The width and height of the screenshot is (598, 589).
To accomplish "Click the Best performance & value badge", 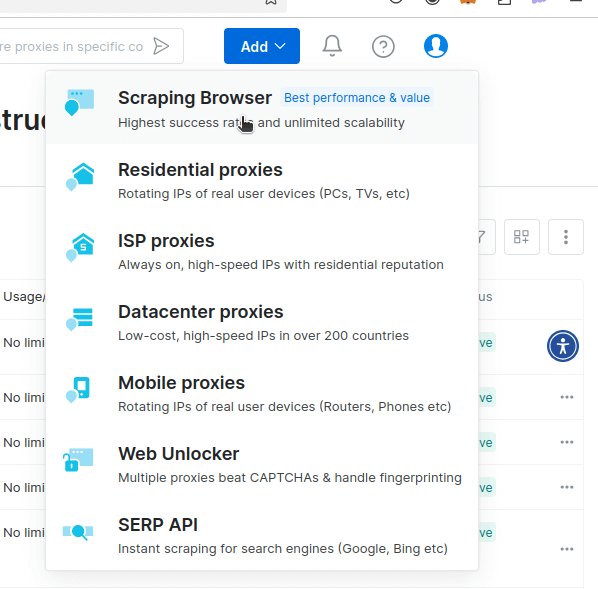I will 357,98.
